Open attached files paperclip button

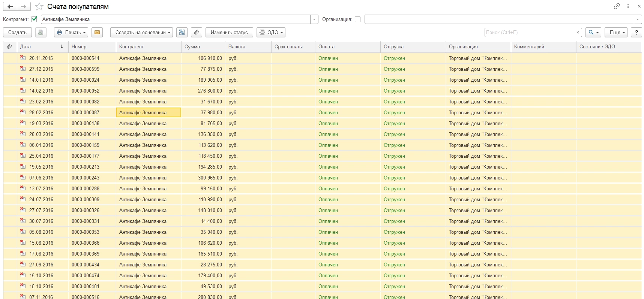click(196, 33)
